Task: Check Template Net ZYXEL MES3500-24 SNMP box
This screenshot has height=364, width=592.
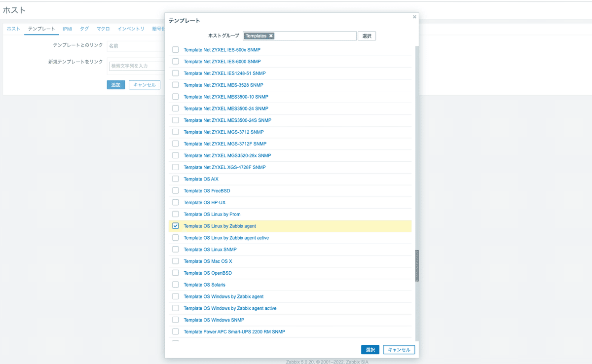Action: pyautogui.click(x=175, y=109)
